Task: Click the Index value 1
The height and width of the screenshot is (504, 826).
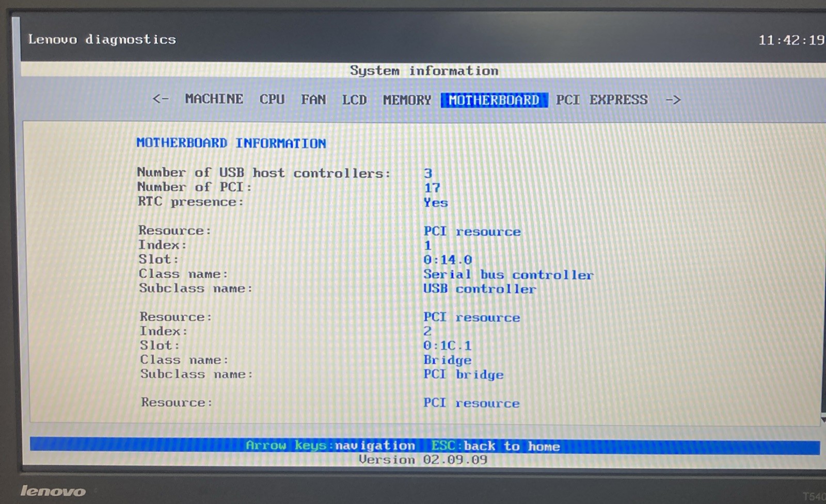Action: [x=427, y=245]
